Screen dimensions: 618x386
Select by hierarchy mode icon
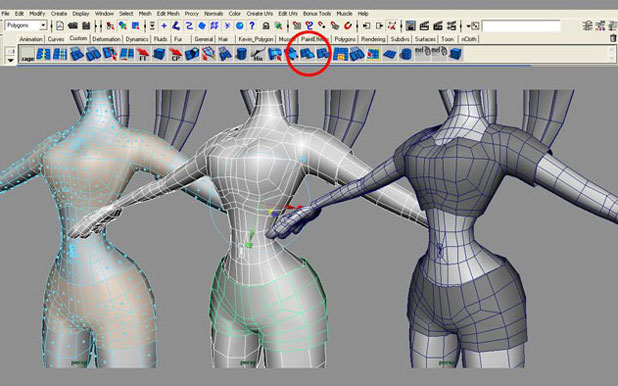pyautogui.click(x=110, y=26)
